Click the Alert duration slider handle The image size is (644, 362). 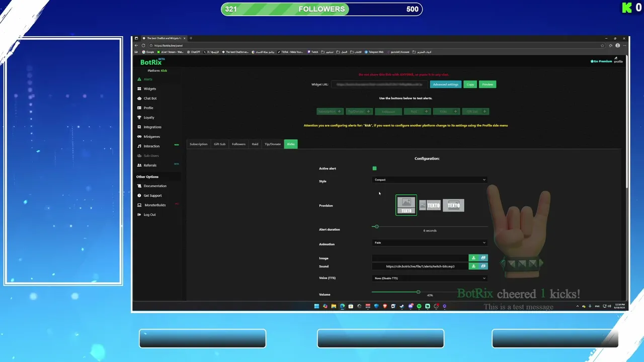[376, 227]
